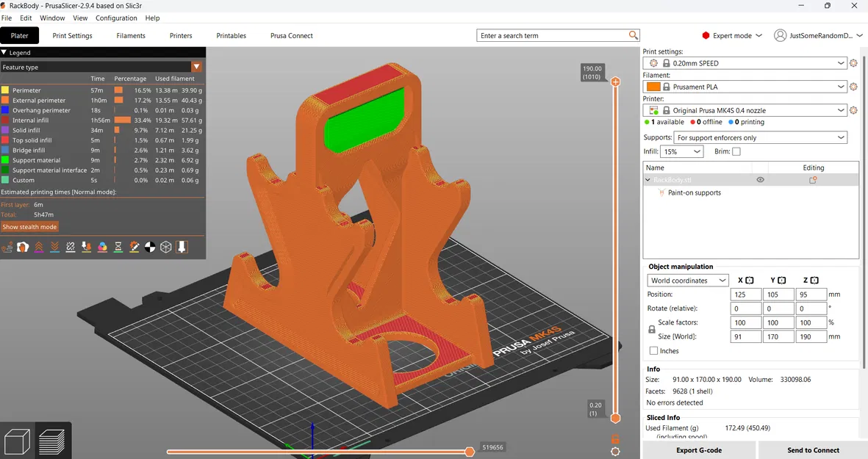Open the Printables tab

(x=232, y=35)
